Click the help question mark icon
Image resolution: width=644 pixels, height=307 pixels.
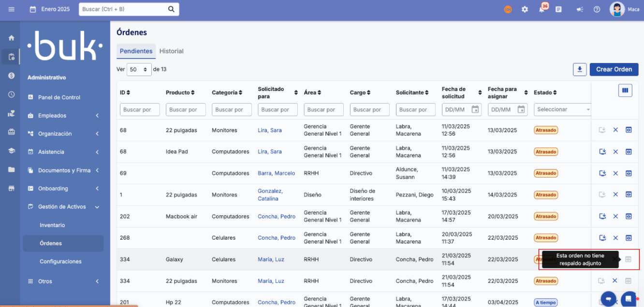pyautogui.click(x=597, y=9)
